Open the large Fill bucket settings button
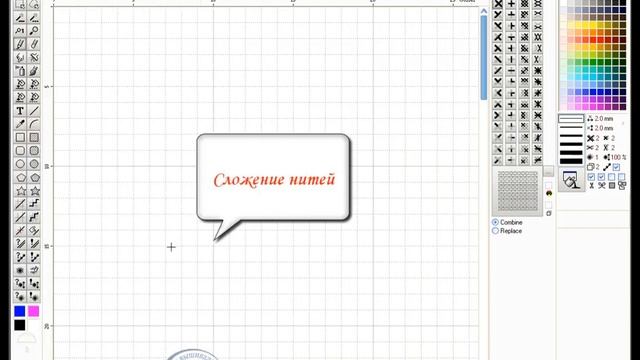 point(571,180)
